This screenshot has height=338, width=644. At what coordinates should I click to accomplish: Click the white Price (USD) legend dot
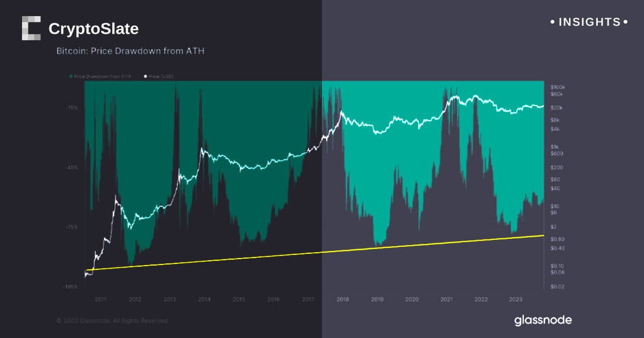(x=145, y=77)
